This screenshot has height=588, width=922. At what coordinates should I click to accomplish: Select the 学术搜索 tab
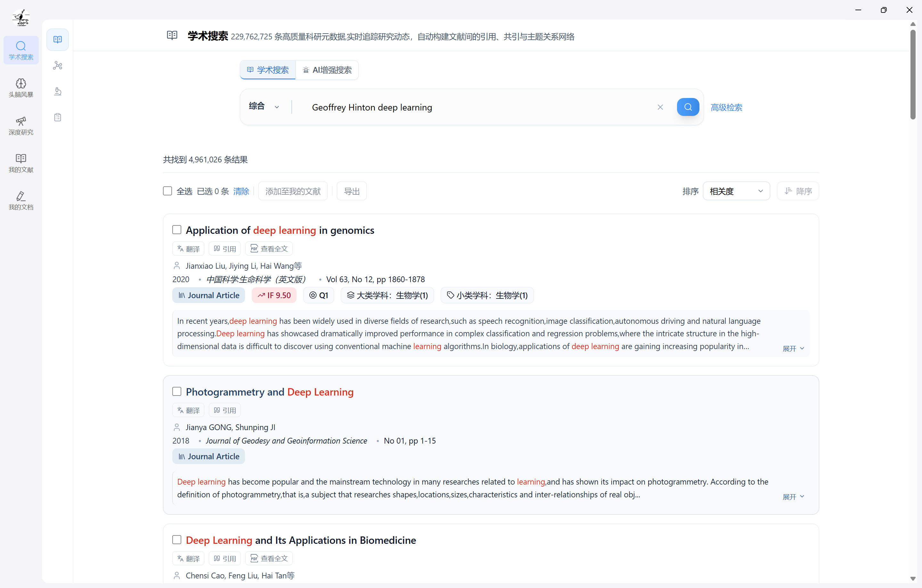(x=268, y=70)
